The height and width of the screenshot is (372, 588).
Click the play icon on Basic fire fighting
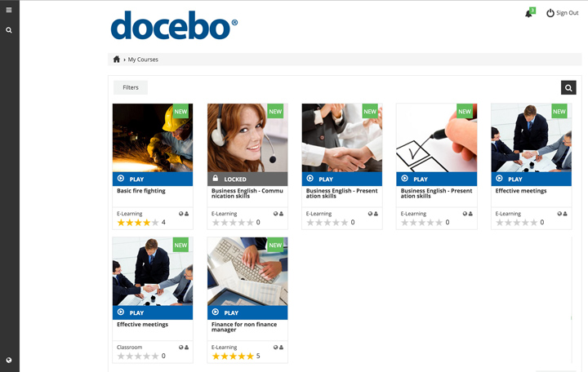(x=121, y=179)
